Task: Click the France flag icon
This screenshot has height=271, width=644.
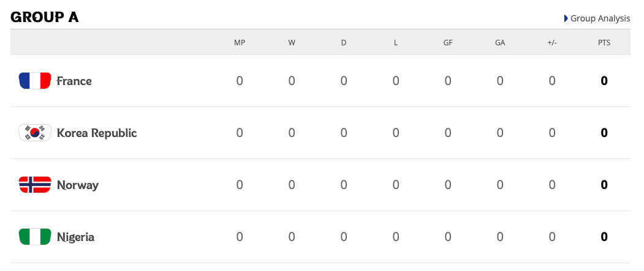Action: coord(35,81)
